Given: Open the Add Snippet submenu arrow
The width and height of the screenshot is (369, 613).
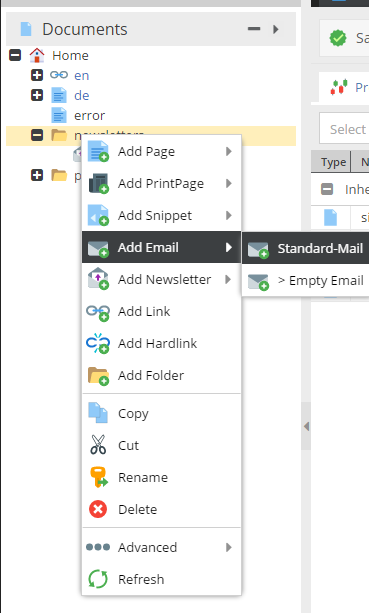Looking at the screenshot, I should (x=229, y=215).
